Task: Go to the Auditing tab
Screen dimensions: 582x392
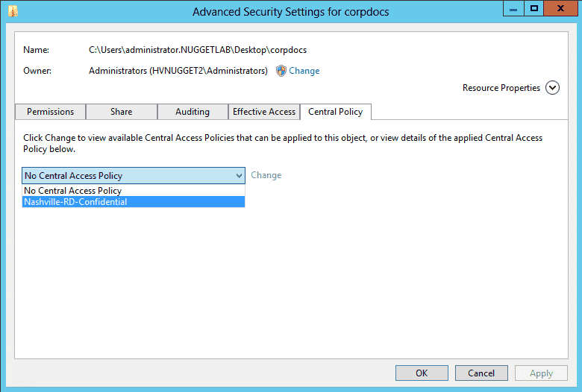Action: 193,112
